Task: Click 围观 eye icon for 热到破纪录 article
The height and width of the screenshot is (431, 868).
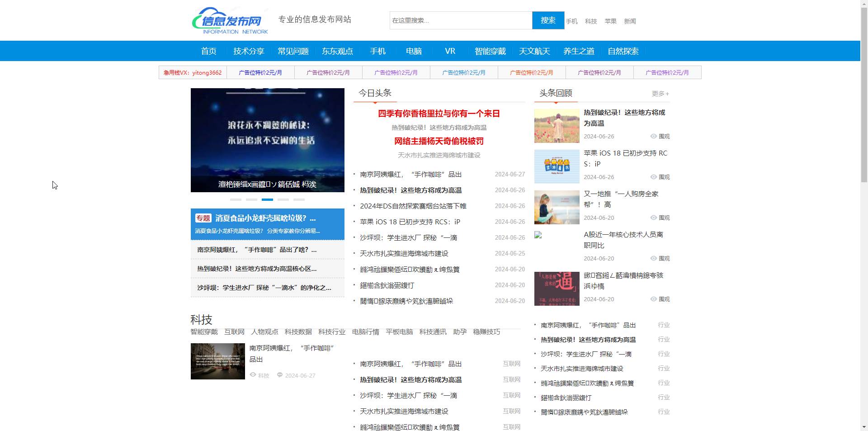Action: 653,136
